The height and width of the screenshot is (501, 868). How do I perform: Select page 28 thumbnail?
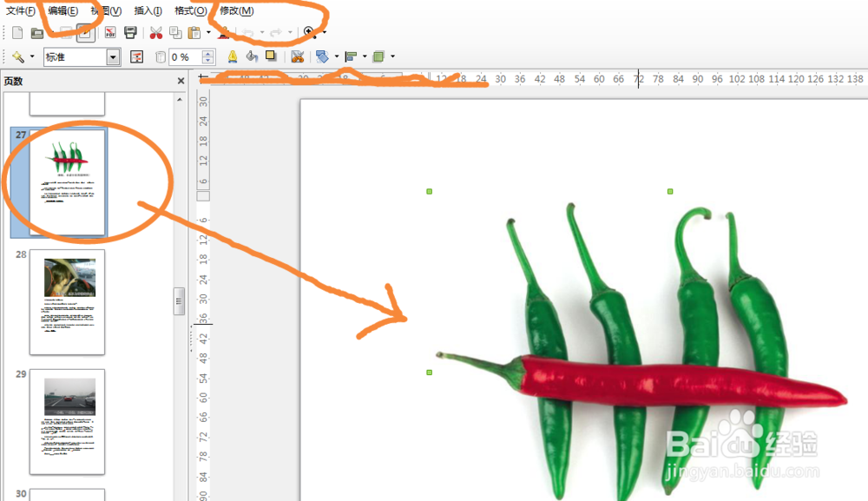coord(67,301)
